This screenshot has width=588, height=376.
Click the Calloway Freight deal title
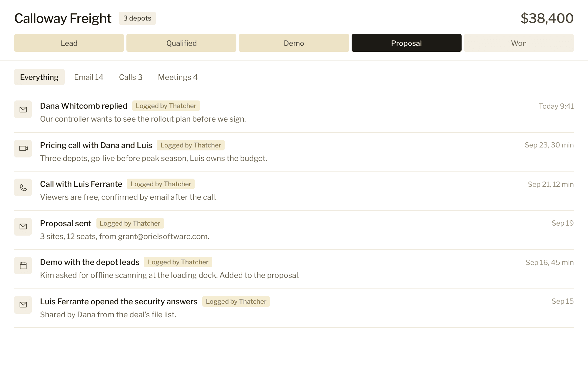tap(63, 18)
